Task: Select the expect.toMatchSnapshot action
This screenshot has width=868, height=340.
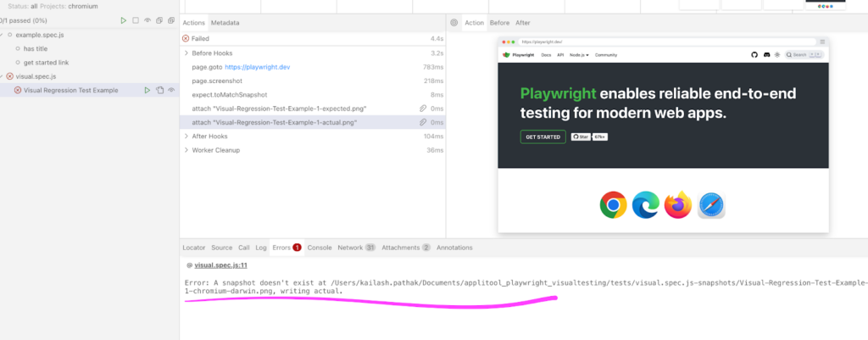Action: click(x=231, y=95)
